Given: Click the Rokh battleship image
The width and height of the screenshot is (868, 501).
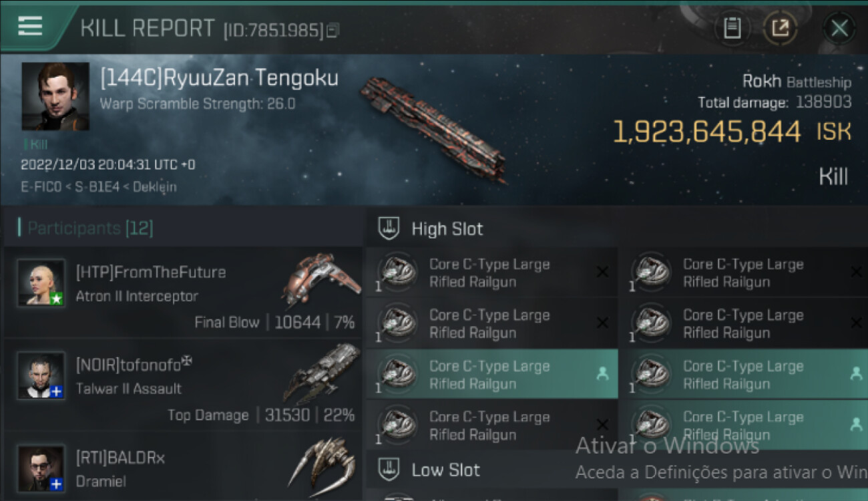Looking at the screenshot, I should 433,130.
